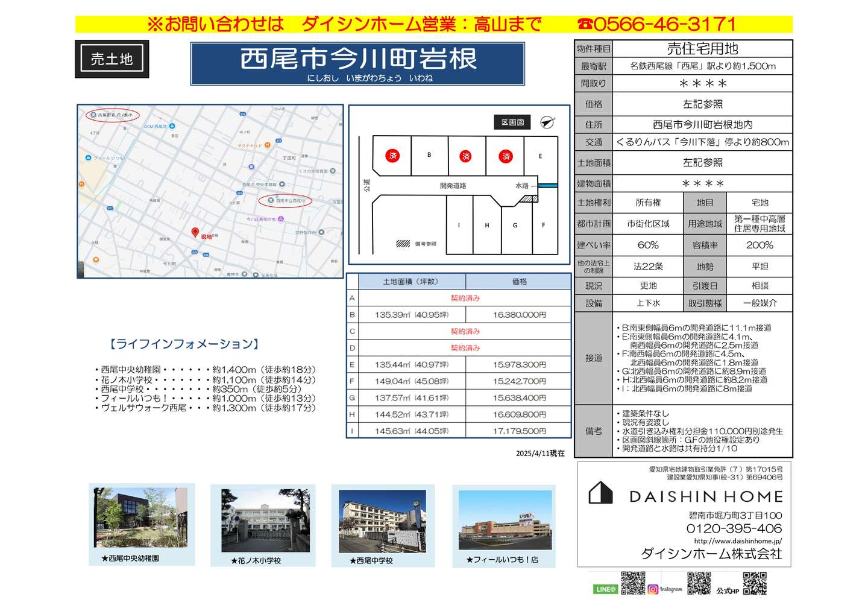The width and height of the screenshot is (868, 614).
Task: Click the 土地面積（坪数） column header
Action: click(412, 282)
